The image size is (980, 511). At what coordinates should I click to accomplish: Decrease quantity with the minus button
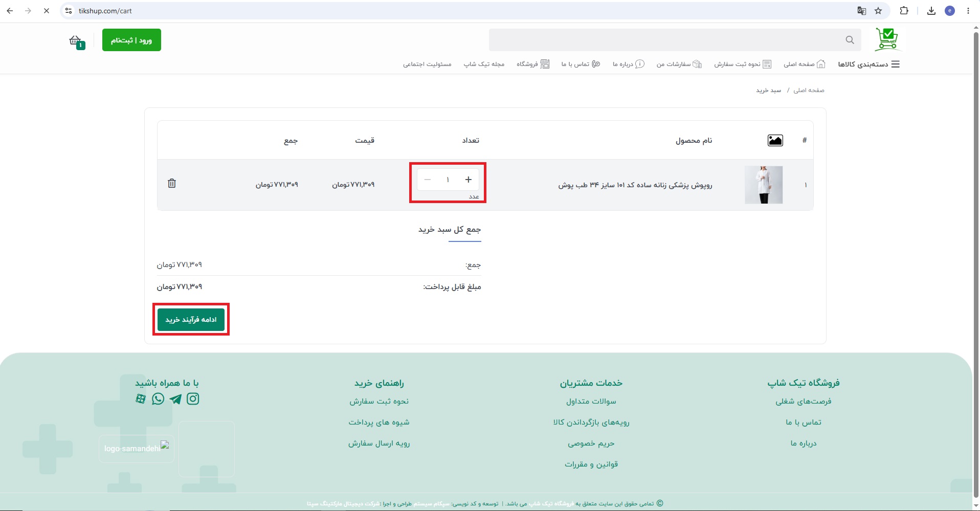coord(428,180)
